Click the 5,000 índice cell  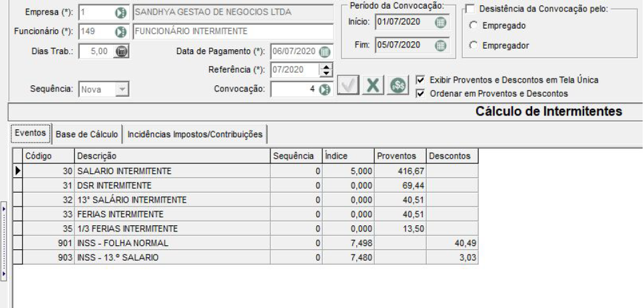[x=348, y=171]
